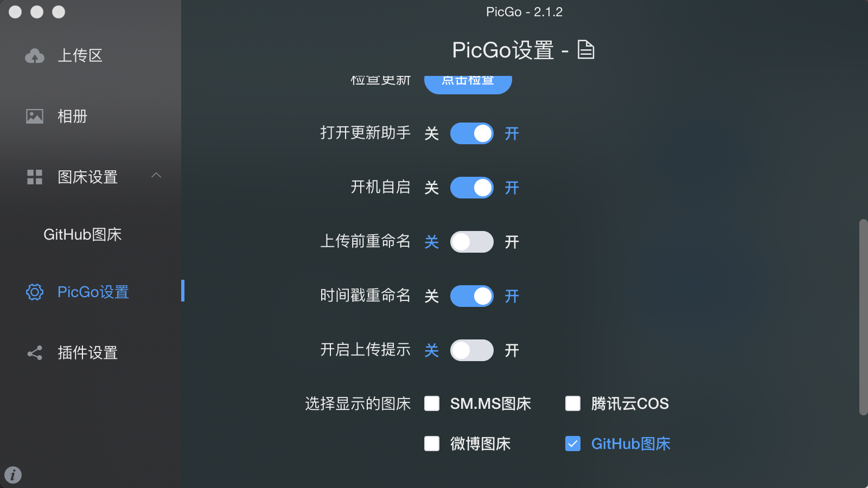
Task: Click the blue 点击检查 button
Action: [x=468, y=85]
